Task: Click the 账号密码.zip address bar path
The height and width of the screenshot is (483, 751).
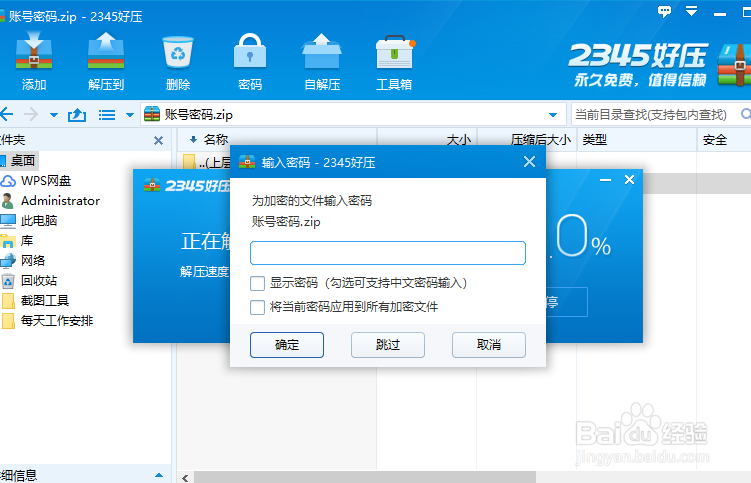Action: [x=199, y=115]
